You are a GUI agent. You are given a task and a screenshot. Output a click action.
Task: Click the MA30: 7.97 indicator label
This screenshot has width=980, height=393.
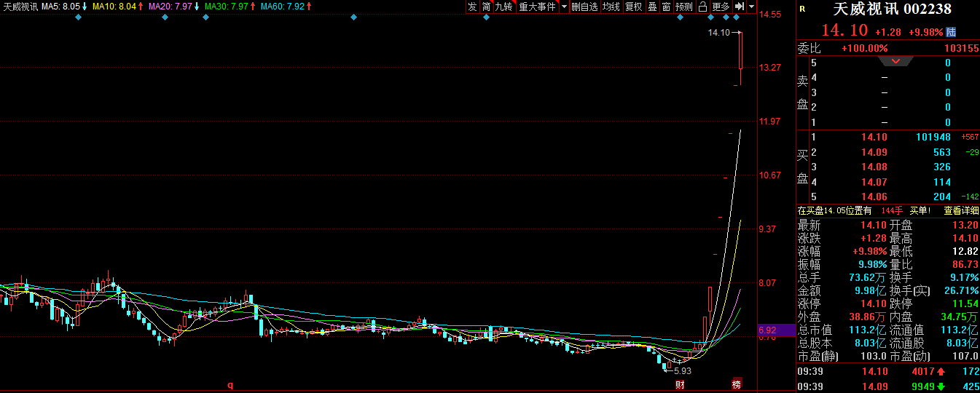pyautogui.click(x=230, y=7)
